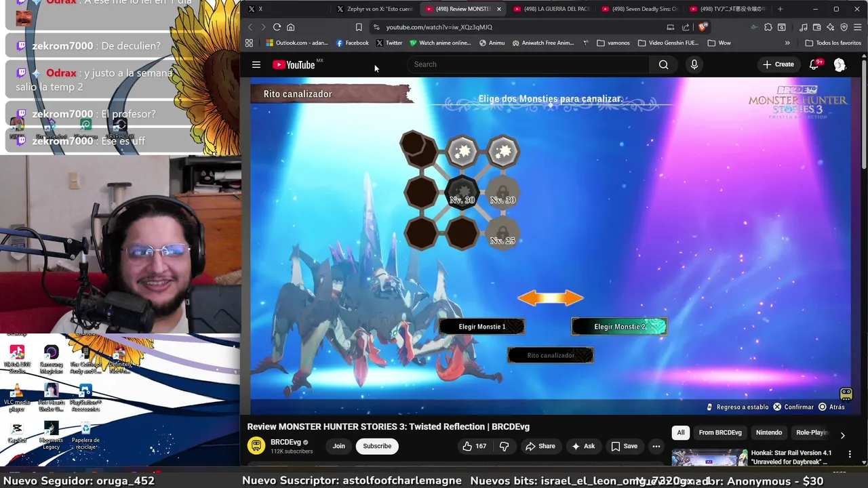Screen dimensions: 868x488
Task: Select the From BRCDEvg filter chip
Action: pos(720,432)
